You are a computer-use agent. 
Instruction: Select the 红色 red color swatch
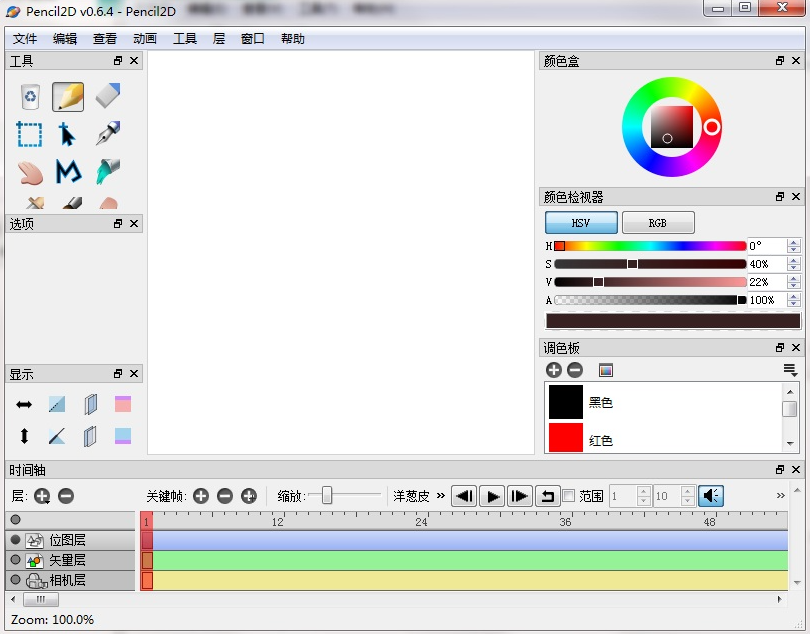565,437
